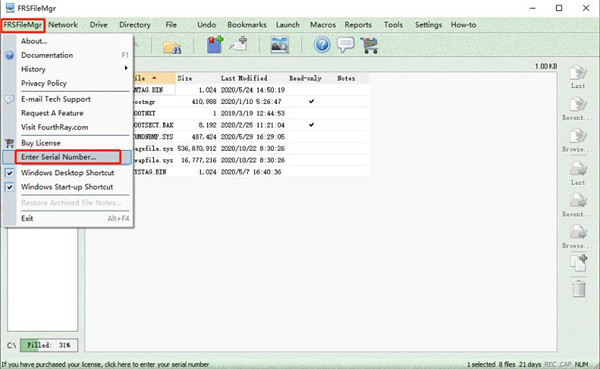This screenshot has height=369, width=600.
Task: Click the trash can delete icon
Action: click(579, 289)
